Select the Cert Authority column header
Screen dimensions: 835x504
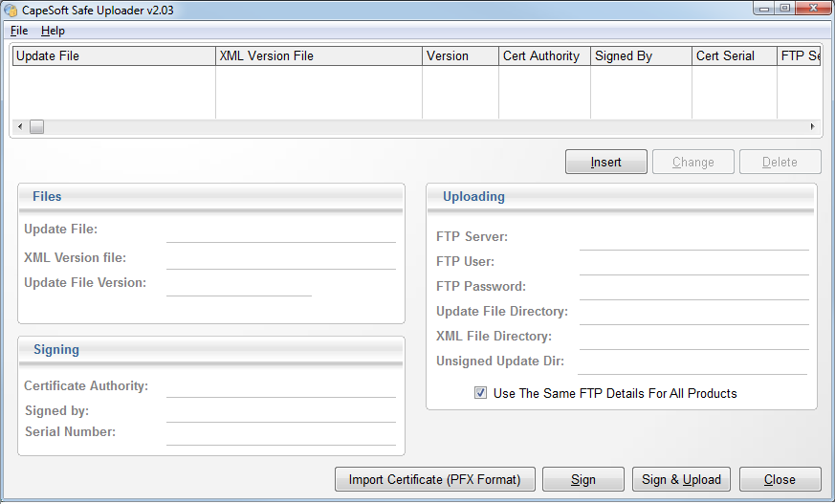pyautogui.click(x=543, y=55)
